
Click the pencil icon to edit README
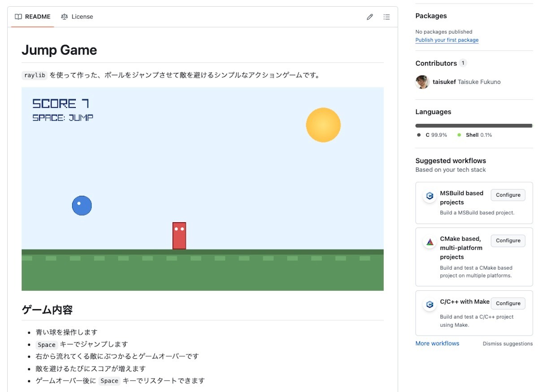click(x=370, y=17)
